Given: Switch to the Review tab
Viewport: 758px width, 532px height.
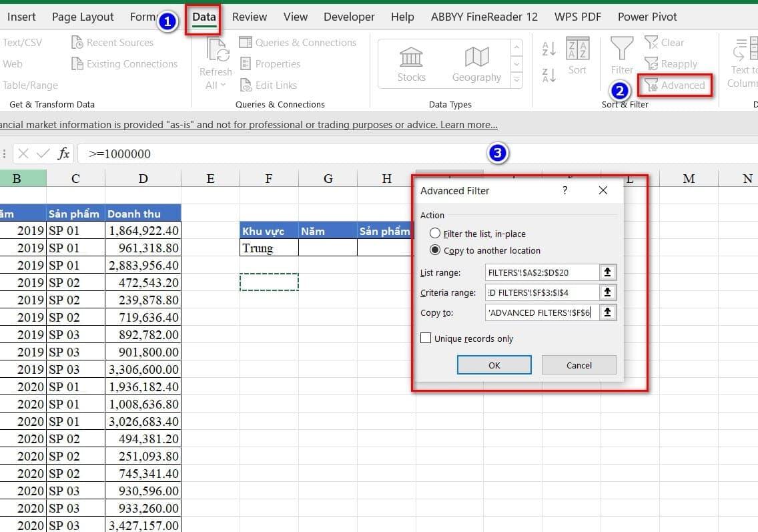Looking at the screenshot, I should point(250,17).
